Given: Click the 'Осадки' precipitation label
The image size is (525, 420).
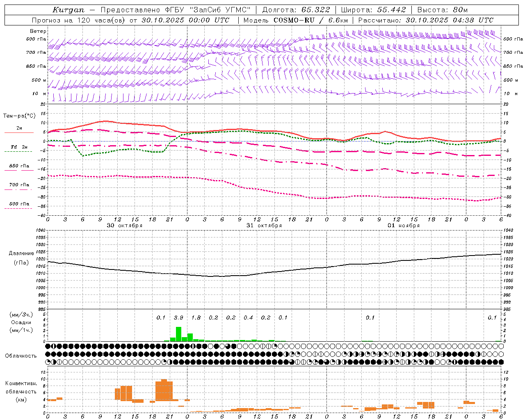Looking at the screenshot, I should point(21,322).
